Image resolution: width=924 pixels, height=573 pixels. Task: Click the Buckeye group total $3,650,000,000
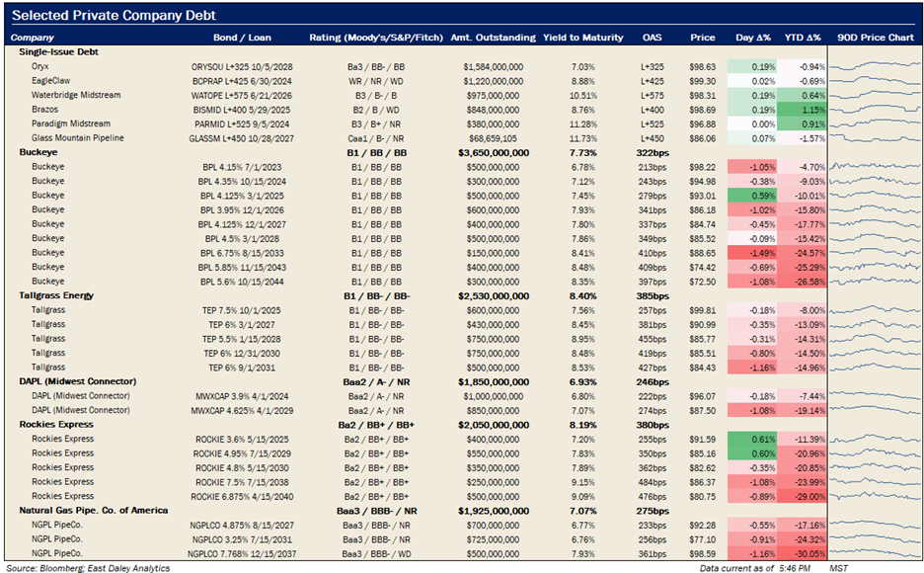(x=494, y=153)
